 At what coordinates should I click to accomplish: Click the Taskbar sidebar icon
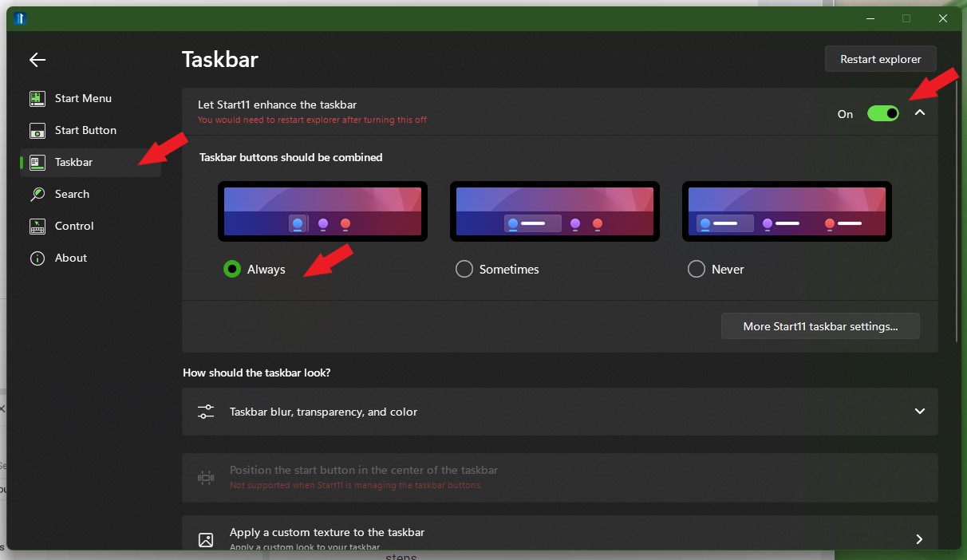tap(37, 163)
